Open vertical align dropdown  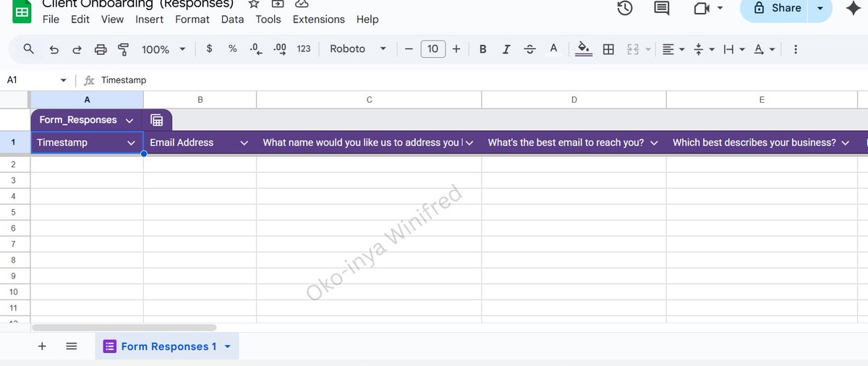coord(704,49)
